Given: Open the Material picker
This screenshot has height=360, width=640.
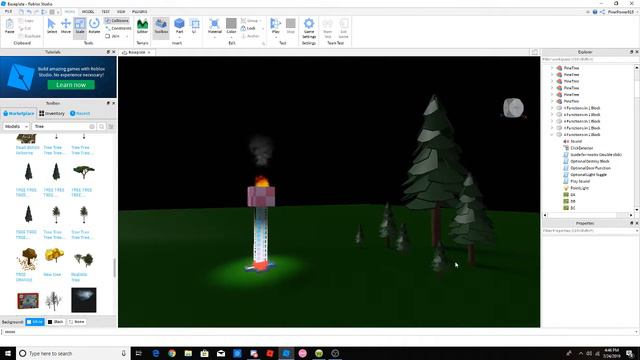Looking at the screenshot, I should pyautogui.click(x=215, y=26).
